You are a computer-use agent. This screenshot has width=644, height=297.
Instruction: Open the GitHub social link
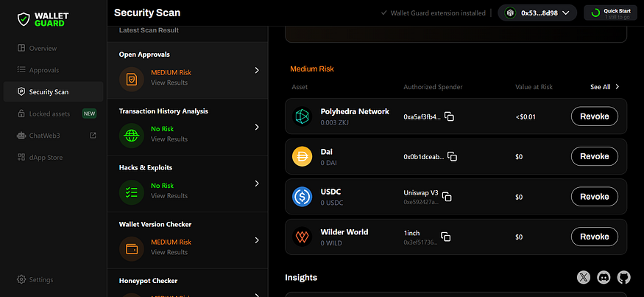623,277
